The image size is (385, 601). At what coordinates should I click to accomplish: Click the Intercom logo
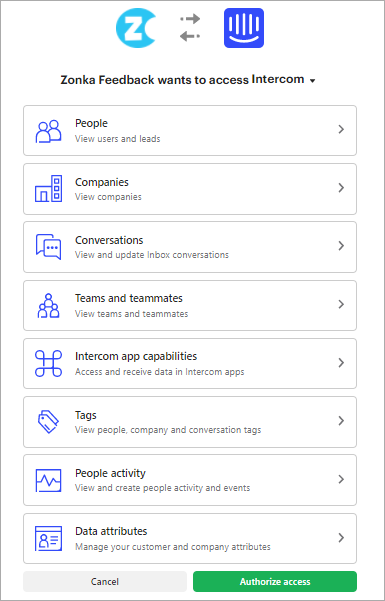[244, 28]
